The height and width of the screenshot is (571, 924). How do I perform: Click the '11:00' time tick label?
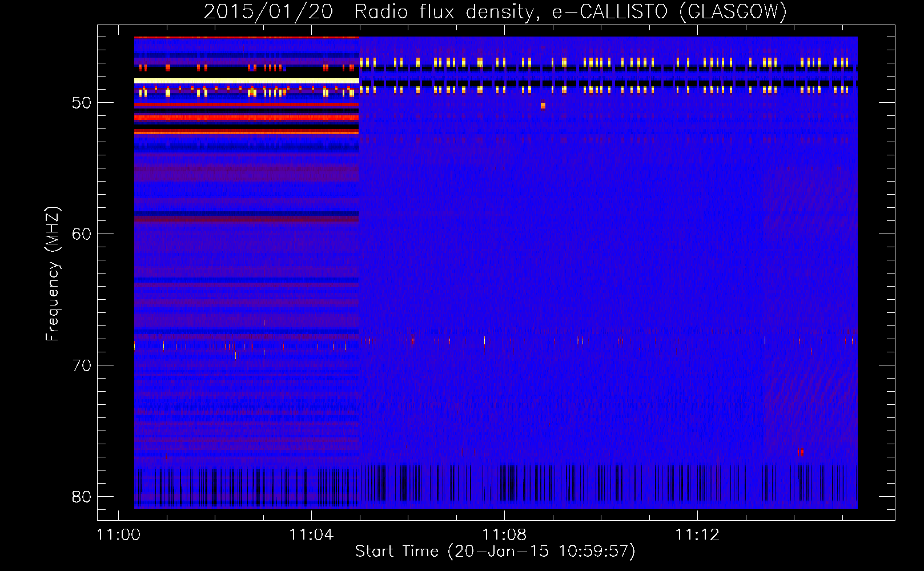point(119,535)
